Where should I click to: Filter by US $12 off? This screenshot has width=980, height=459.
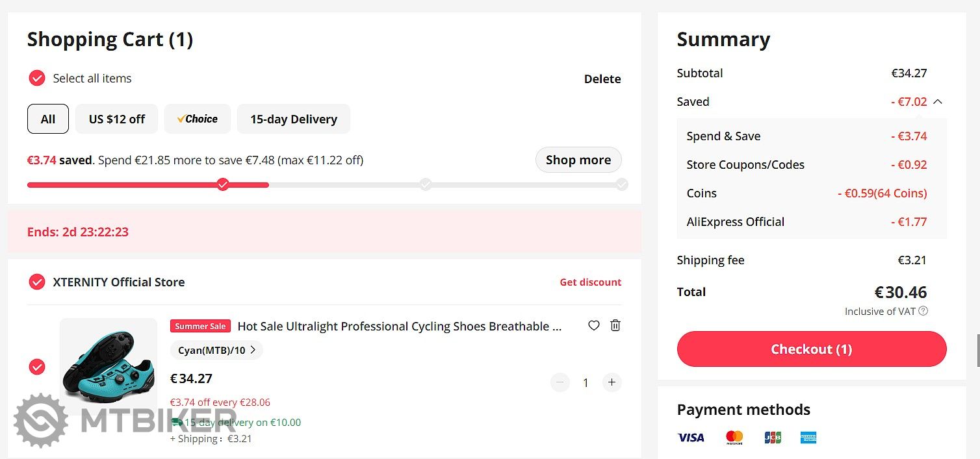click(117, 119)
